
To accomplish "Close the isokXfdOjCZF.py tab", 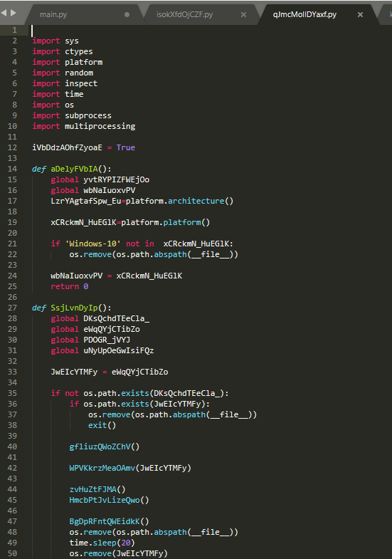I will pos(243,15).
